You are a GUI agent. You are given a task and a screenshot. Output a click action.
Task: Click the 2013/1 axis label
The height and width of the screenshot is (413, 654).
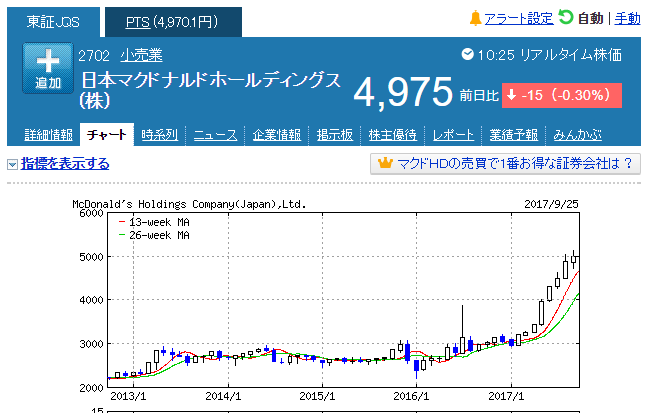pyautogui.click(x=128, y=396)
